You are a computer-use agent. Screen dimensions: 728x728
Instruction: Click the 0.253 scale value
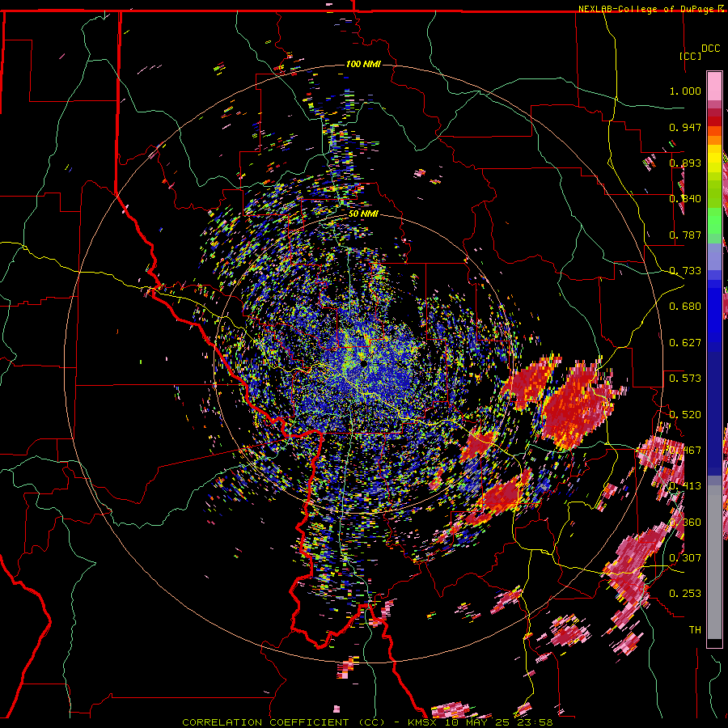pos(685,594)
